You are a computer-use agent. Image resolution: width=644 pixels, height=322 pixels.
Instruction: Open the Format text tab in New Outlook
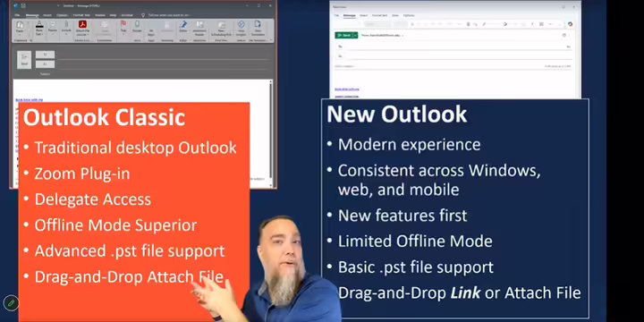pyautogui.click(x=379, y=15)
